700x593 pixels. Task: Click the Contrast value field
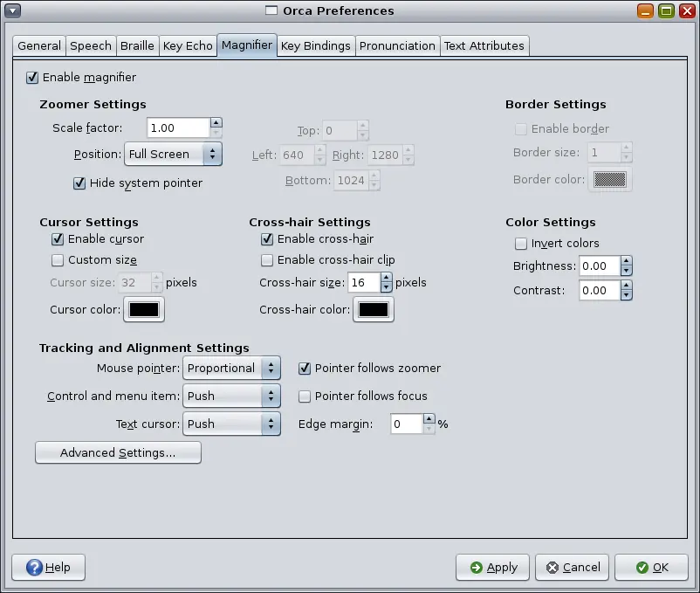599,291
